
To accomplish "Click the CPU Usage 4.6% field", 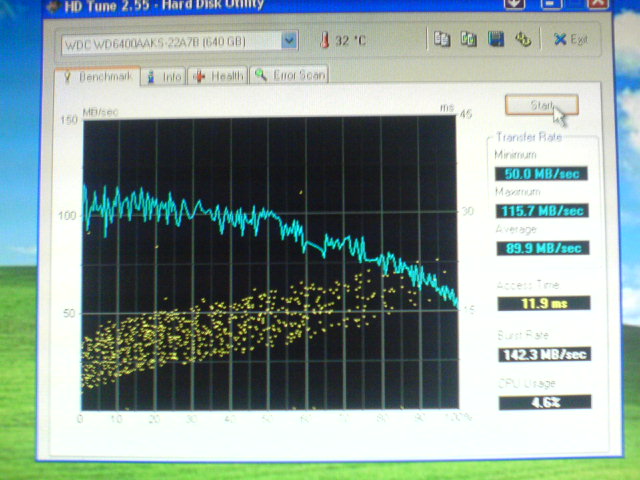I will [544, 402].
